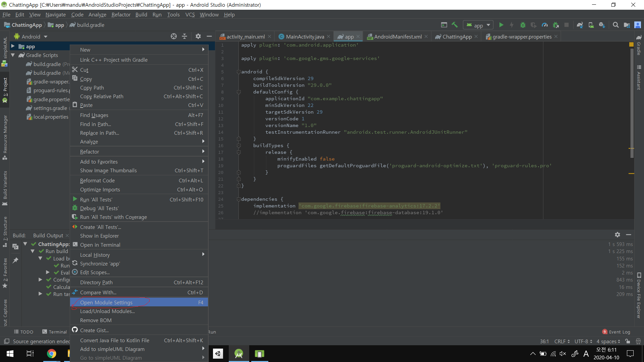
Task: Open Task View in the taskbar
Action: tap(30, 354)
